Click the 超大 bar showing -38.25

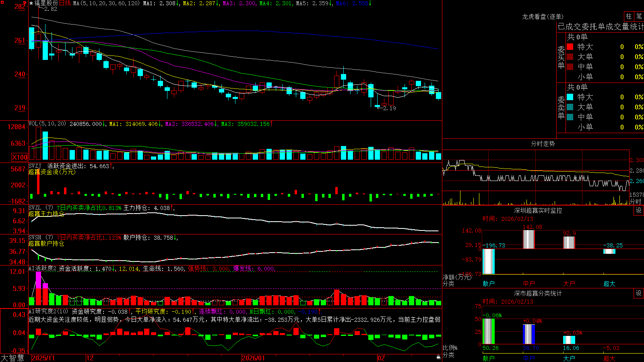pyautogui.click(x=609, y=251)
